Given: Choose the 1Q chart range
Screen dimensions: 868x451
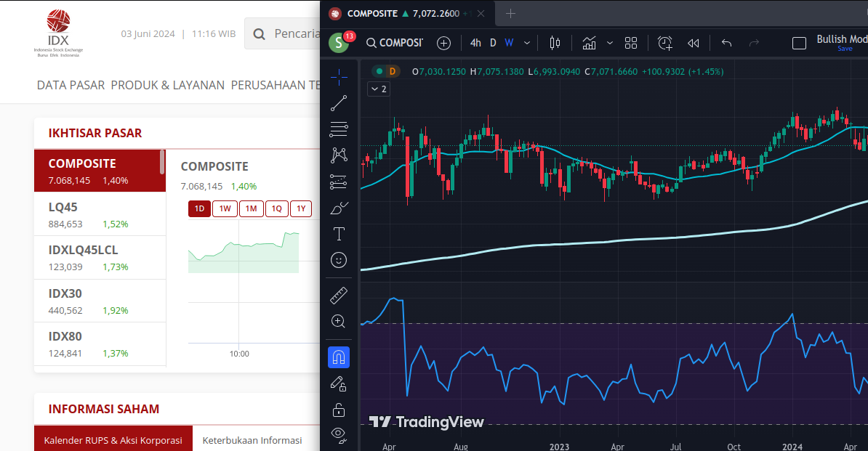Looking at the screenshot, I should (277, 208).
